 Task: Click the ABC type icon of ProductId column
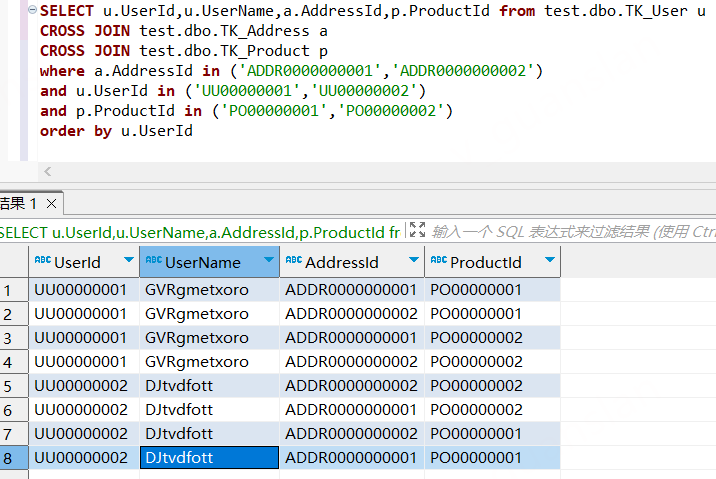pos(438,261)
